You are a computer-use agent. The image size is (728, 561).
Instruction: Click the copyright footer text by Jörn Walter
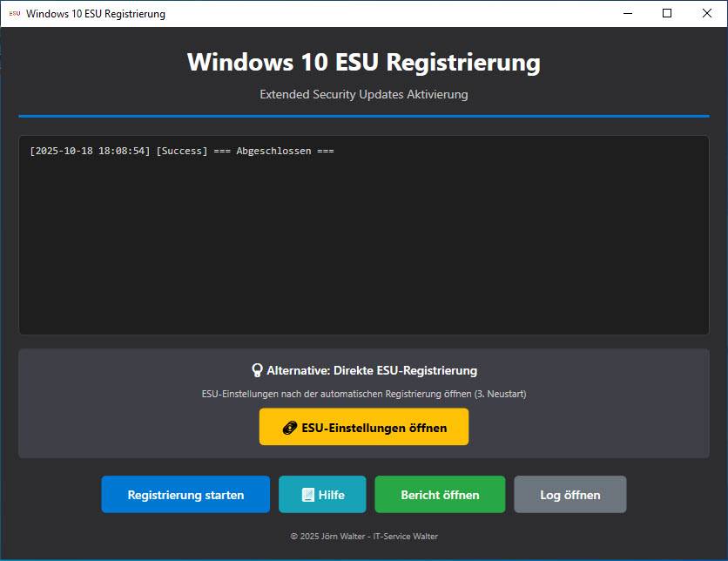click(x=363, y=534)
